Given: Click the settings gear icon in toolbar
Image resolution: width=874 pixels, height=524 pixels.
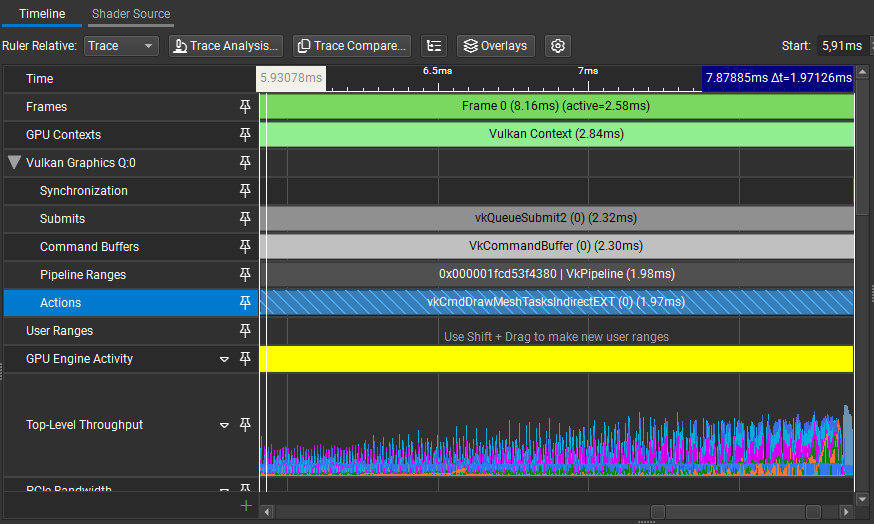Looking at the screenshot, I should 558,46.
